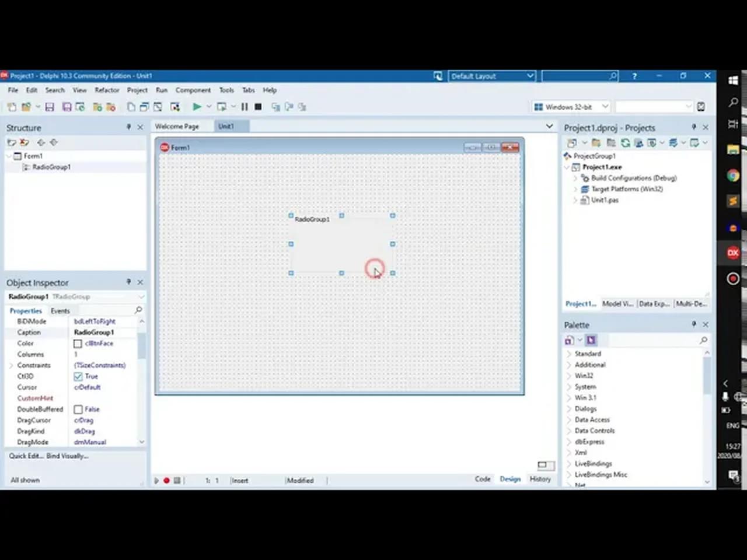
Task: Open a project using the Open toolbar icon
Action: click(26, 107)
